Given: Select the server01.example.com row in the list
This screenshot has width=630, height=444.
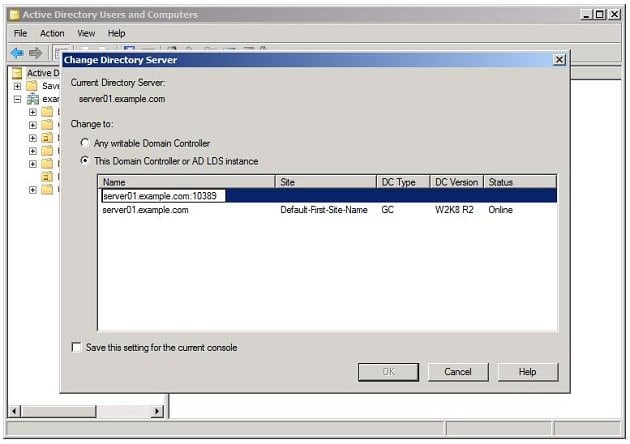Looking at the screenshot, I should tap(327, 210).
